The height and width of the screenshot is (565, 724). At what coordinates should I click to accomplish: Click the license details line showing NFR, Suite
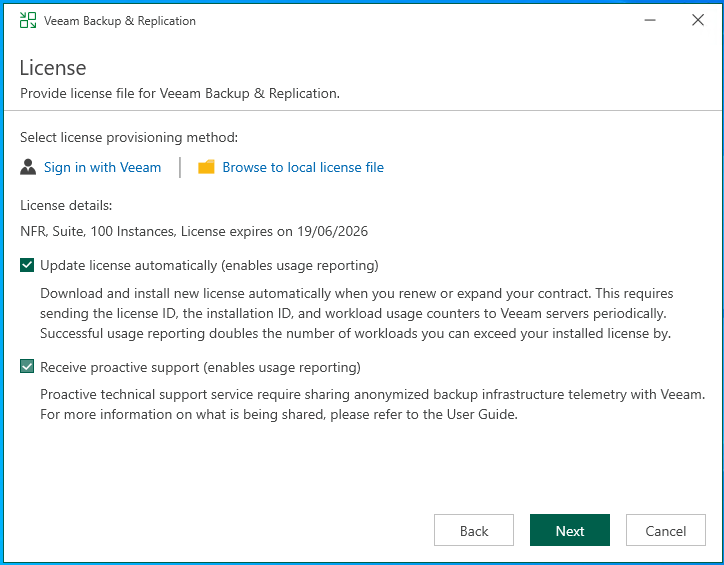coord(194,231)
